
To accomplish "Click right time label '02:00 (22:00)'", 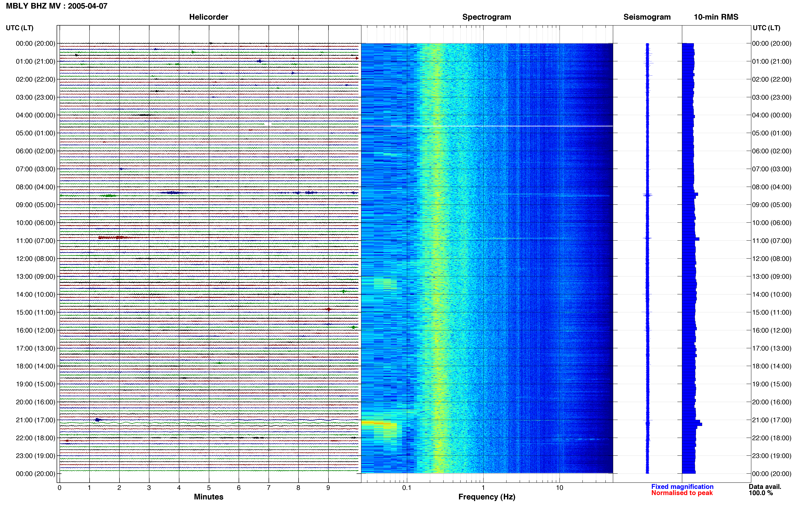I will [x=772, y=79].
